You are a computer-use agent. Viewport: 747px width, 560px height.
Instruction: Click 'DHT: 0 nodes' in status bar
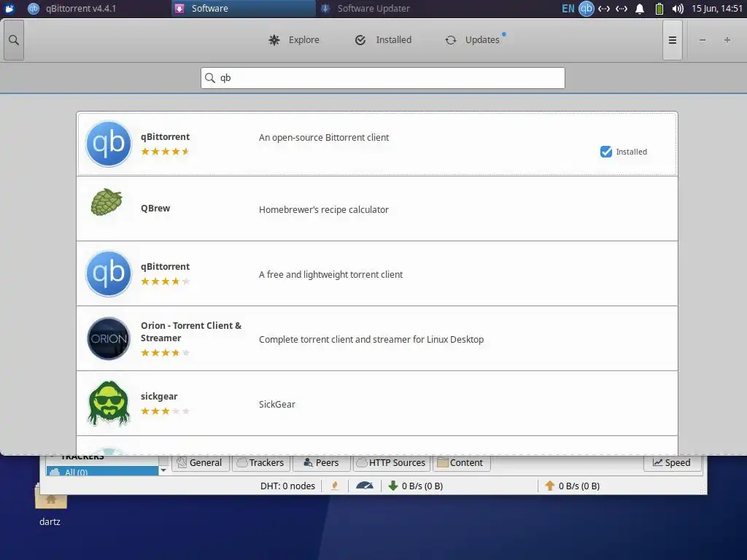pyautogui.click(x=287, y=486)
